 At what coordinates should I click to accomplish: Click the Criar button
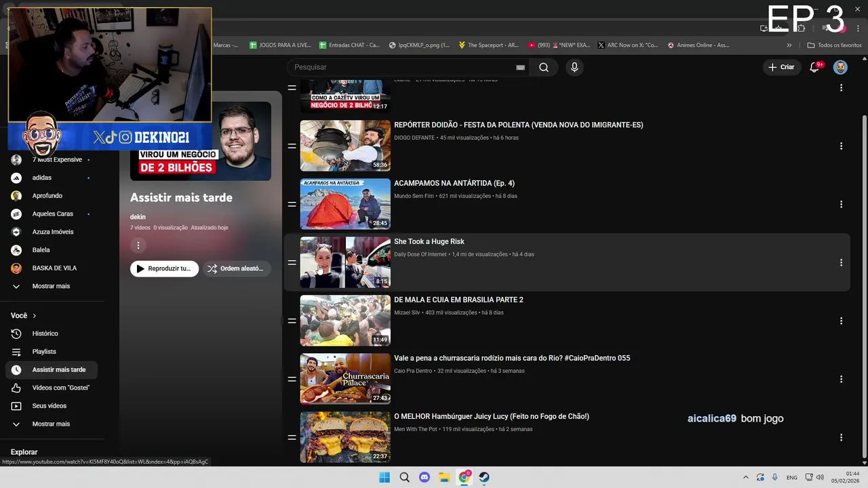click(781, 67)
